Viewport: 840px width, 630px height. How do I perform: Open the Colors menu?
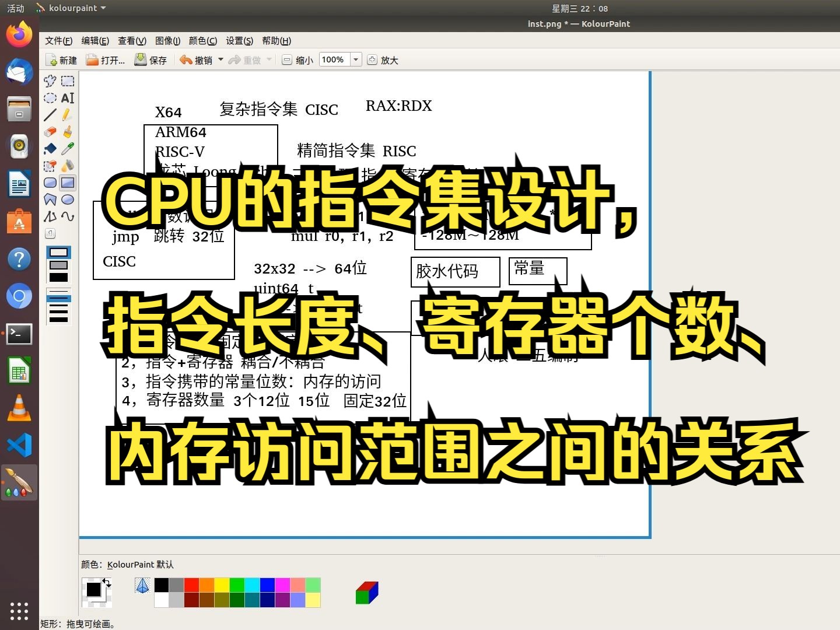203,41
